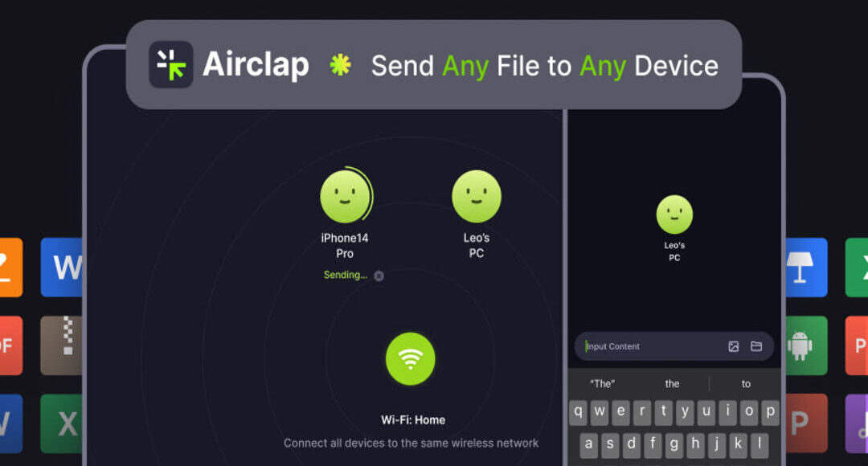This screenshot has height=466, width=868.
Task: Click the Wi-Fi: Home network label
Action: 412,420
